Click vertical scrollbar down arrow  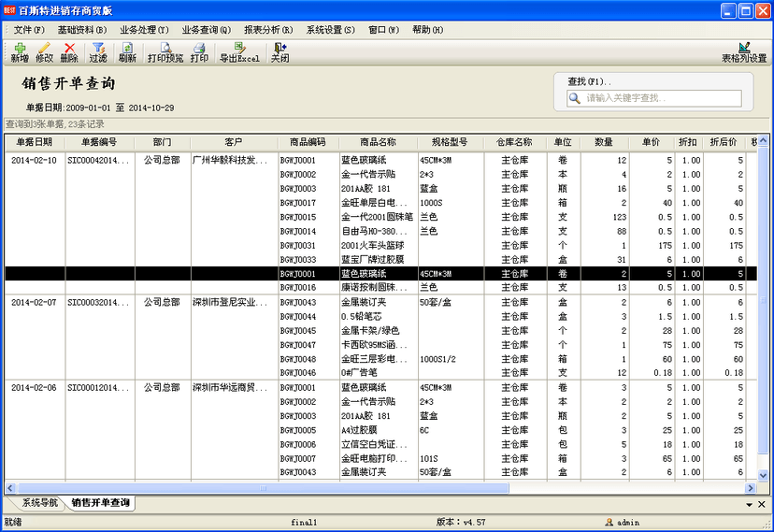[x=763, y=475]
